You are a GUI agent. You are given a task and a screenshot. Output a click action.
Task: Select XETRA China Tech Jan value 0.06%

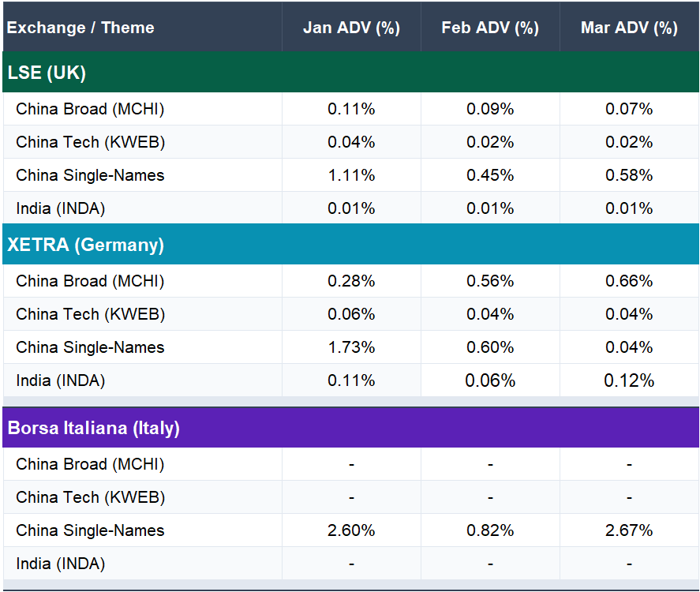351,314
